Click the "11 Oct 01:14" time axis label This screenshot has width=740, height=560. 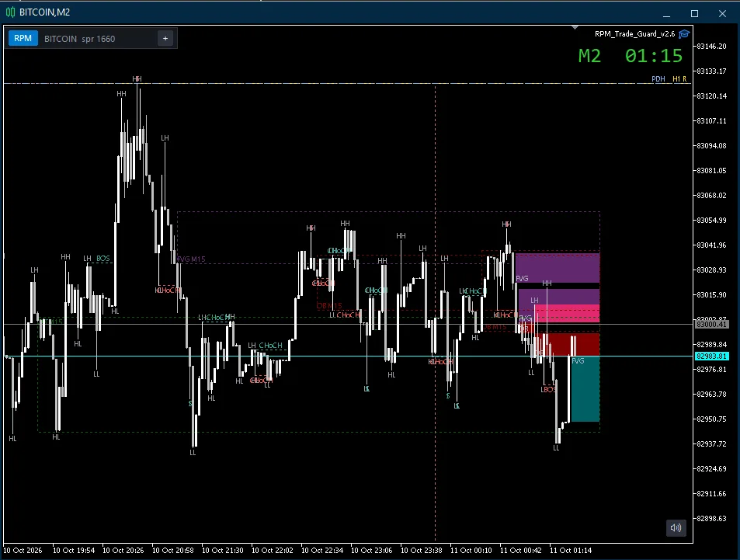(571, 550)
